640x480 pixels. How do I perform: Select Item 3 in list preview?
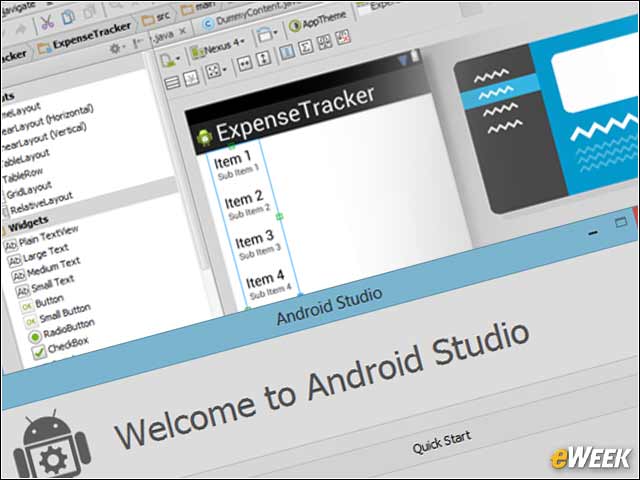254,238
